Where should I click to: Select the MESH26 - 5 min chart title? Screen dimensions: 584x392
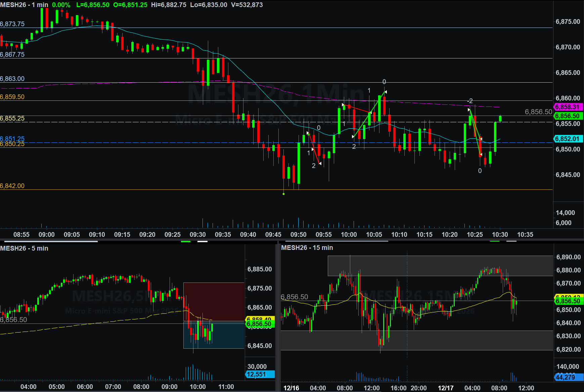24,248
